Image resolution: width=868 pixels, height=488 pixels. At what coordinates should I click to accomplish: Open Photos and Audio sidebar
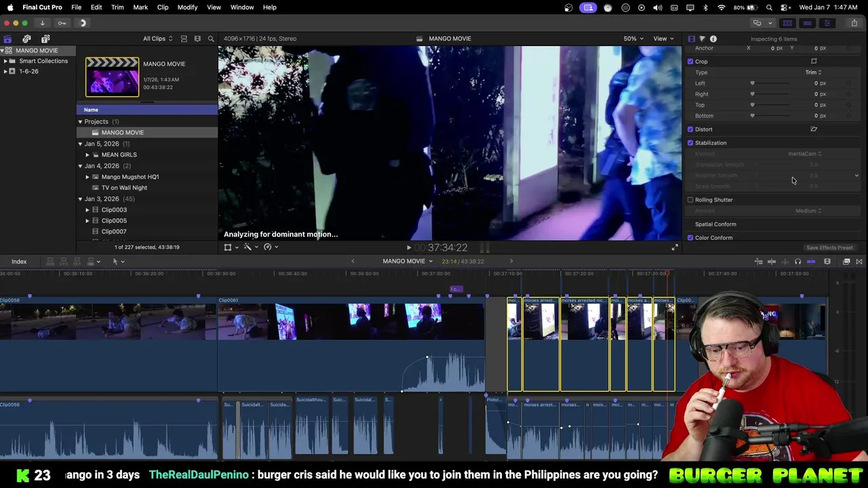(x=26, y=39)
